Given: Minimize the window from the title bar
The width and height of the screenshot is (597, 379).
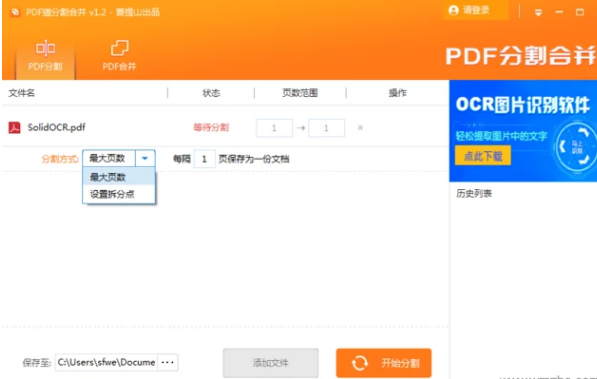Looking at the screenshot, I should click(559, 12).
